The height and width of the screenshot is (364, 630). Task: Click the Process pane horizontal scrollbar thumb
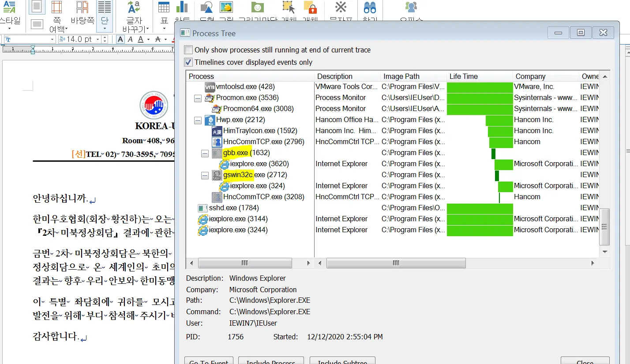pyautogui.click(x=245, y=263)
